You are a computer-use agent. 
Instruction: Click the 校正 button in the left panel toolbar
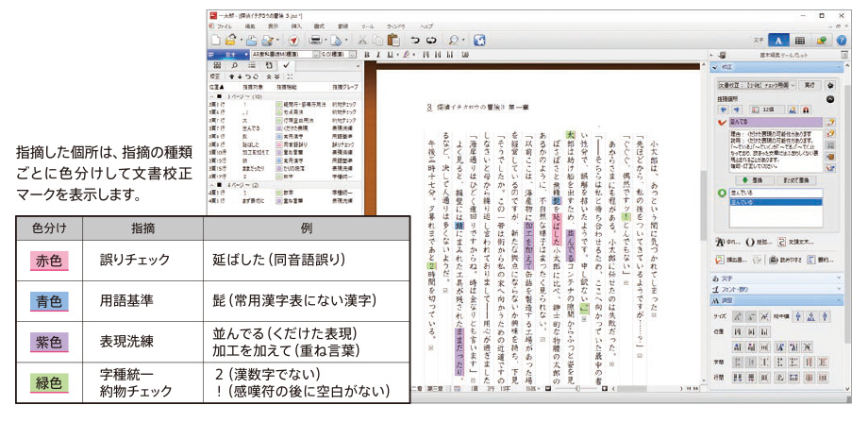pos(216,76)
